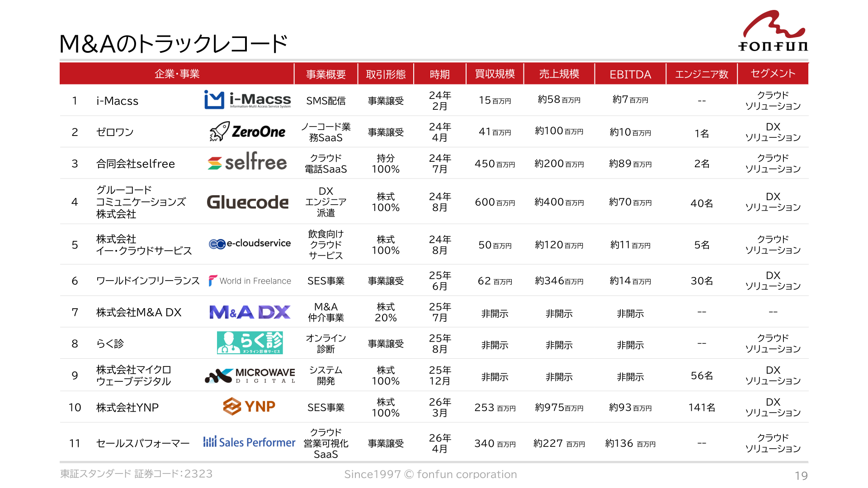
Task: Click the M&A仲介事業 cell
Action: pyautogui.click(x=326, y=312)
